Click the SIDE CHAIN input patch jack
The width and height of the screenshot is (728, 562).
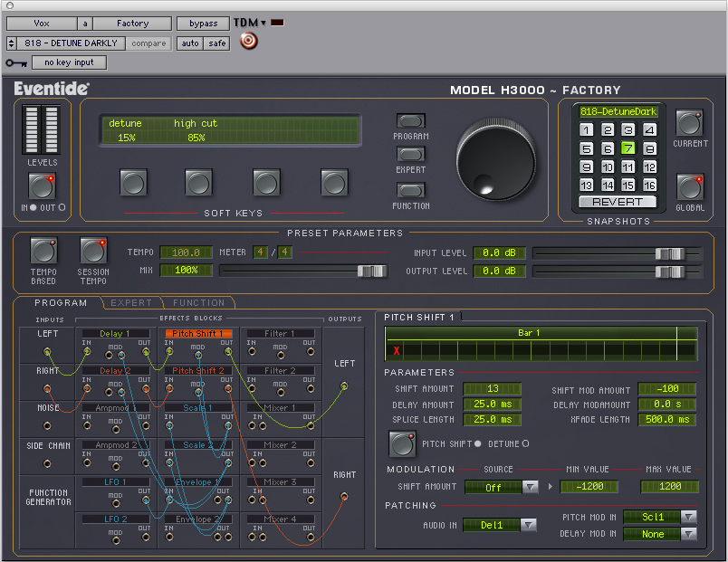(47, 463)
